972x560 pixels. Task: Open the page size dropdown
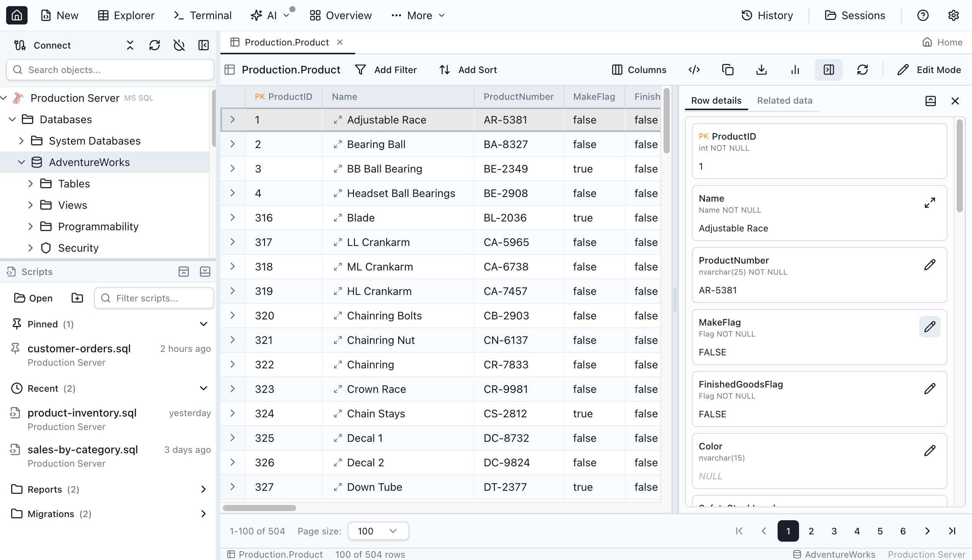click(378, 531)
